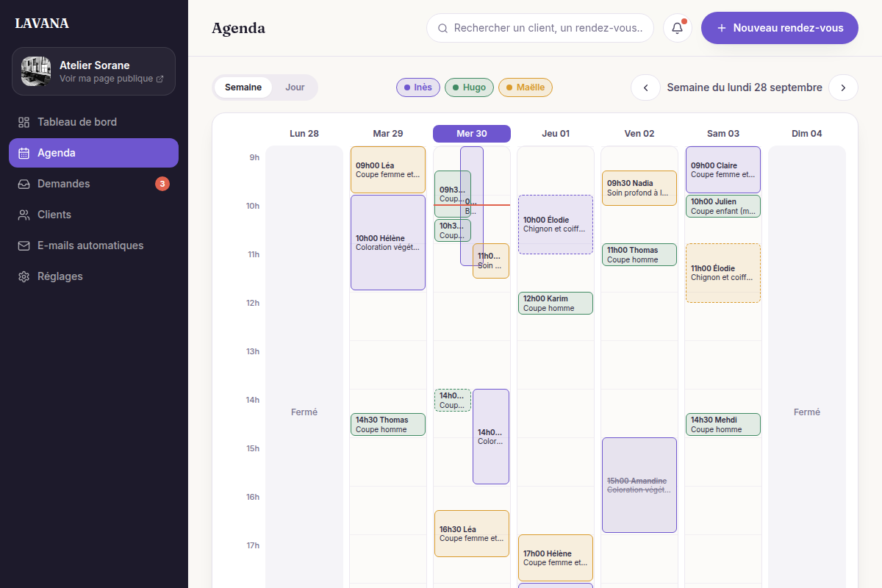The image size is (882, 588).
Task: Select the Mer 30 day header
Action: pos(472,134)
